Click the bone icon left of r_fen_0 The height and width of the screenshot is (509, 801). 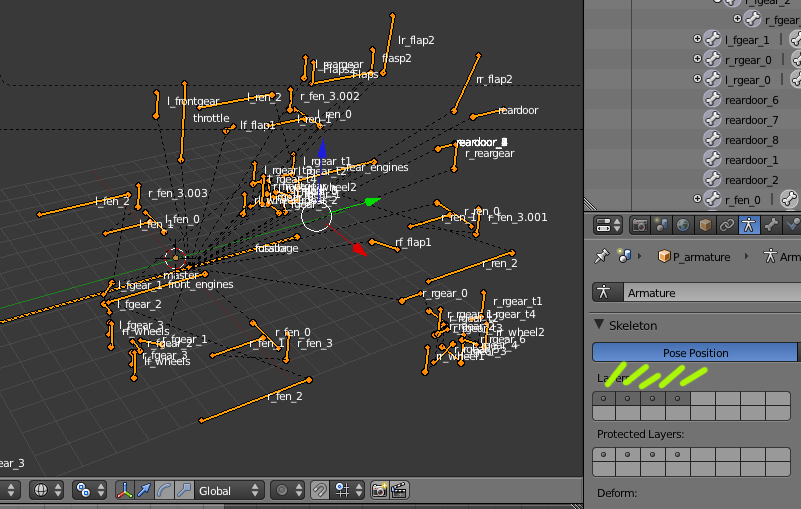pos(712,199)
